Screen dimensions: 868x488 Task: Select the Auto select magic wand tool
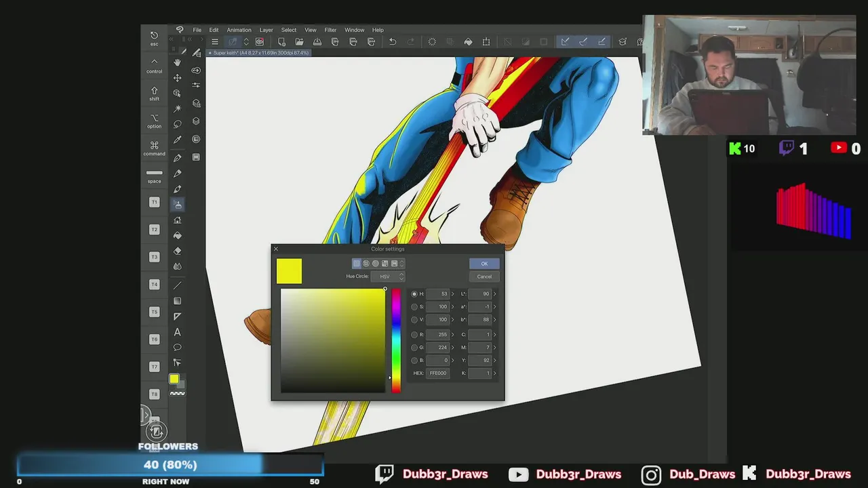click(x=178, y=108)
